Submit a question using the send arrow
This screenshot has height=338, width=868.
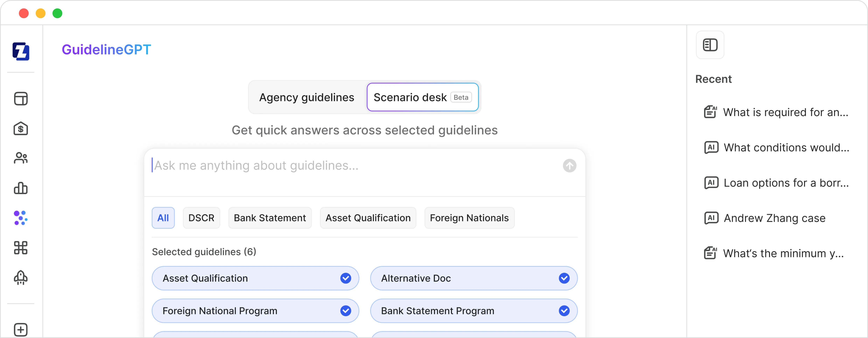pyautogui.click(x=569, y=166)
